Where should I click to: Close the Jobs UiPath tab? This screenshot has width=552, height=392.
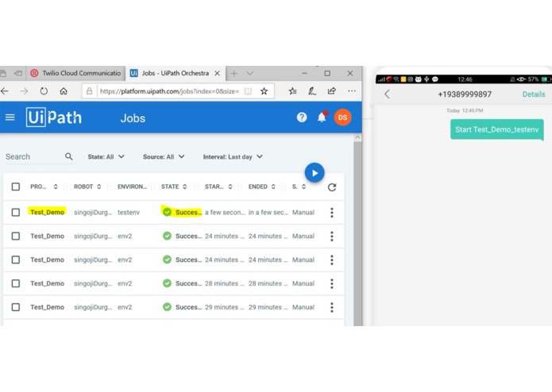point(218,73)
